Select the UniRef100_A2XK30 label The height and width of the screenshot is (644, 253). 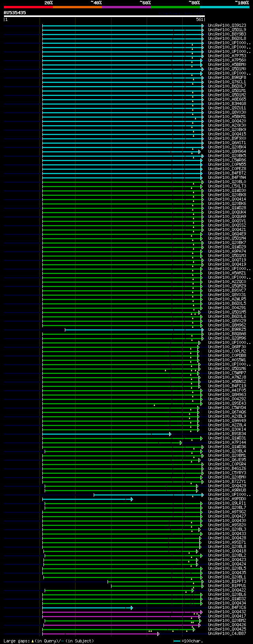(x=227, y=126)
